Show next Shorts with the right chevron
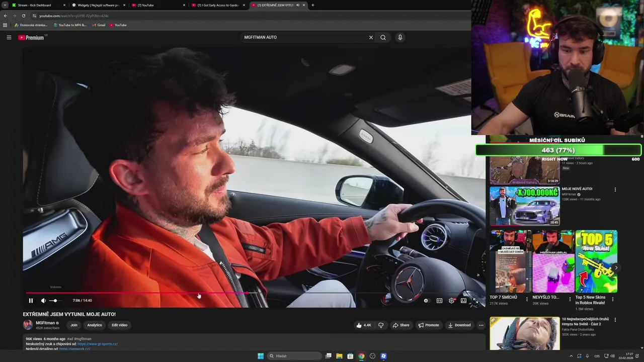 pyautogui.click(x=616, y=268)
